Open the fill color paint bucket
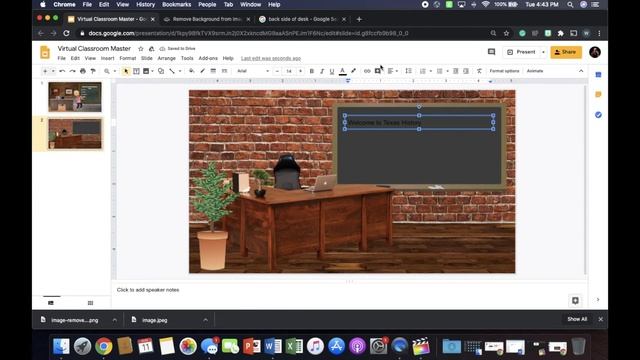640x360 pixels. tap(191, 71)
